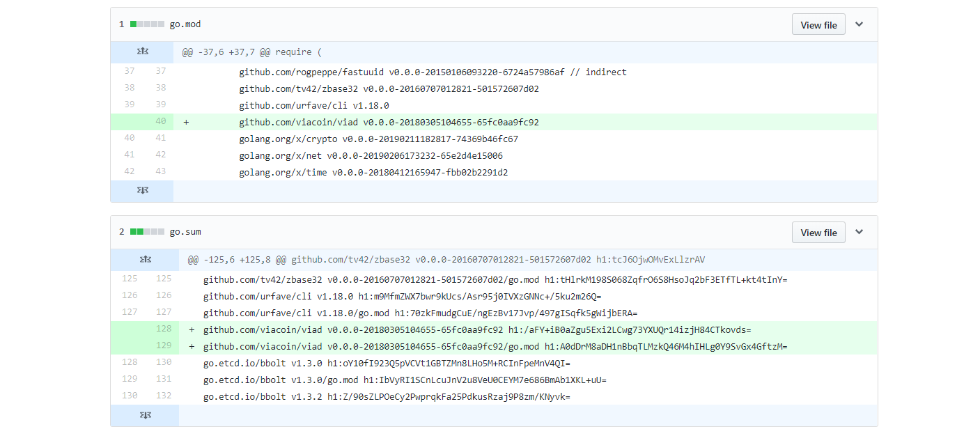Click the urfave/cli v1.18.0 h1:m9MfmZWX line
980x436 pixels.
403,296
